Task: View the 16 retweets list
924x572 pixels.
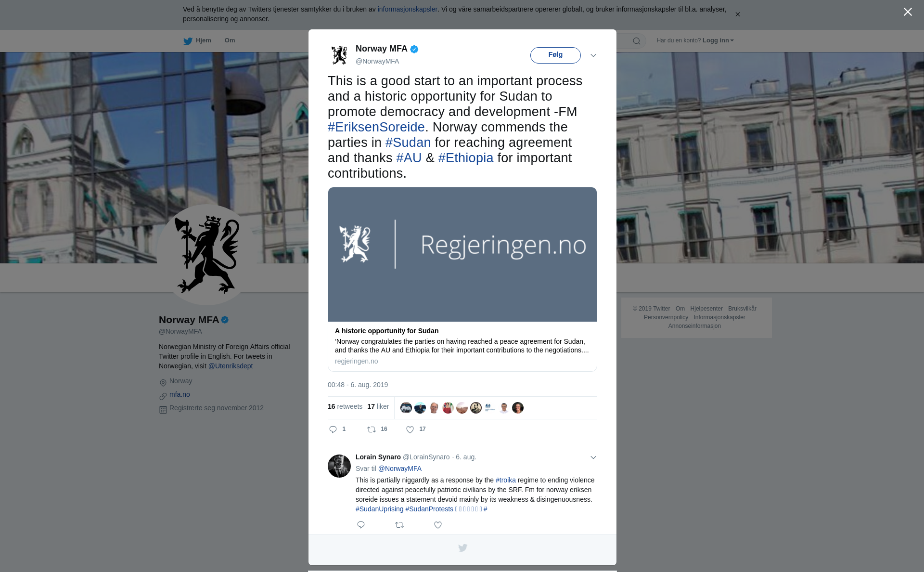Action: [345, 406]
